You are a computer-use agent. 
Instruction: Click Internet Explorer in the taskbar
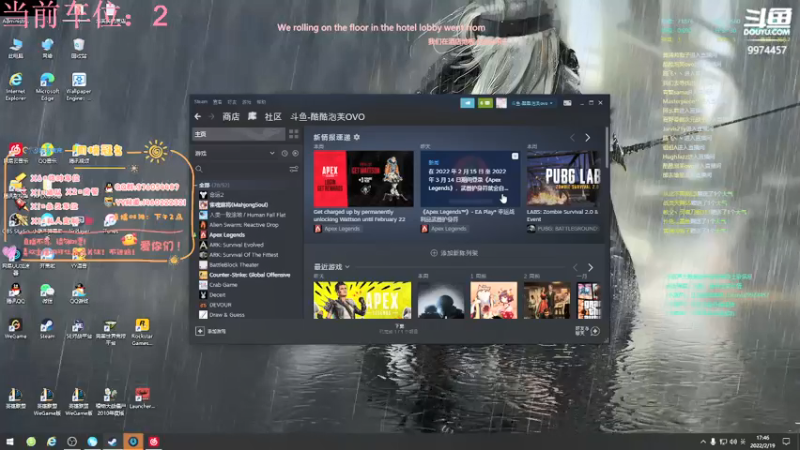[52, 441]
